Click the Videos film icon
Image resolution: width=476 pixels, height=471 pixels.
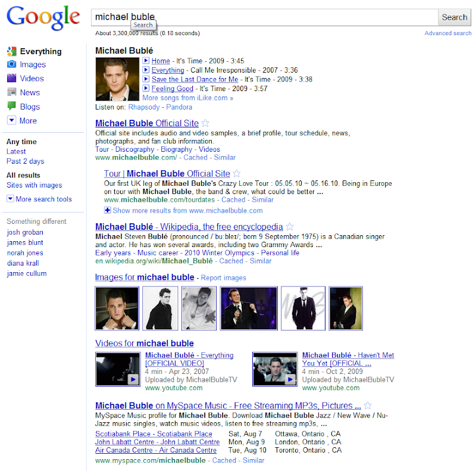tap(11, 78)
